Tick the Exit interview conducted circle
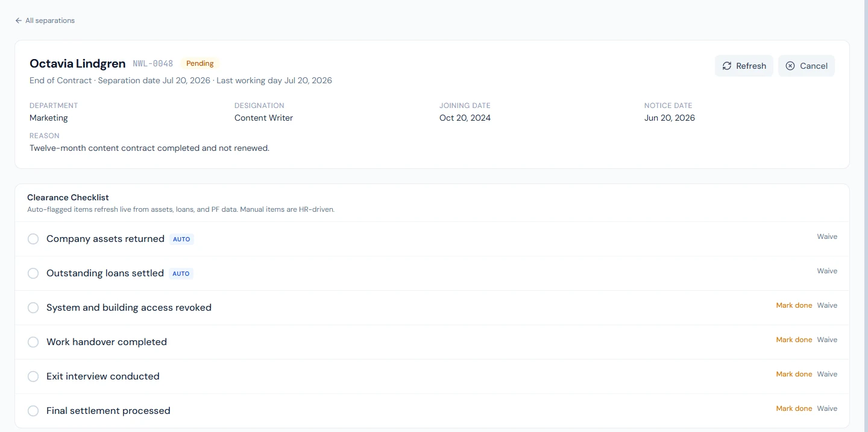Viewport: 868px width, 432px height. click(33, 376)
